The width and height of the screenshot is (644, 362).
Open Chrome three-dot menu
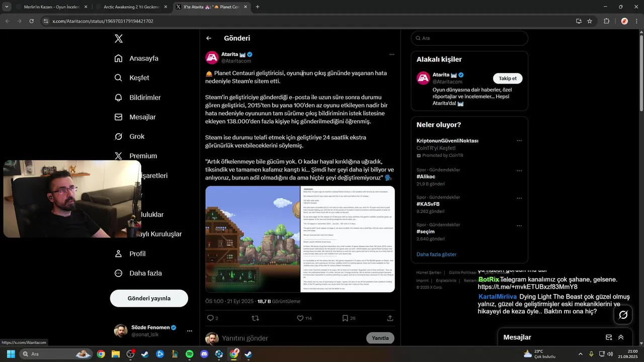635,21
